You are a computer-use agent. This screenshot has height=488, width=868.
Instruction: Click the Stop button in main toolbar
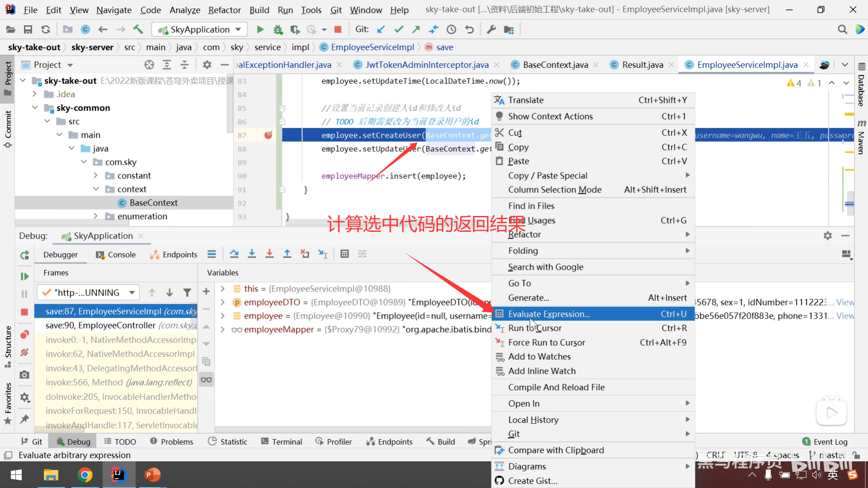(x=338, y=30)
